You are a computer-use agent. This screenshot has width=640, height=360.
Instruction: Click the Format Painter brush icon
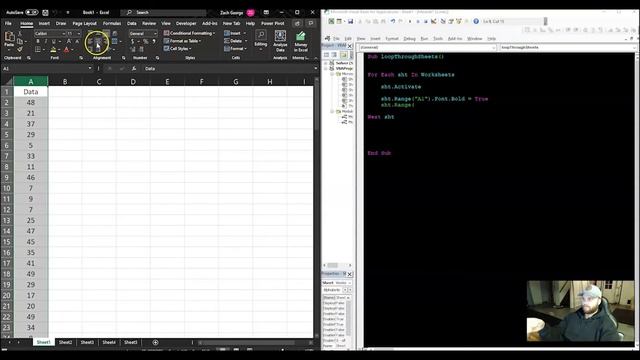20,49
